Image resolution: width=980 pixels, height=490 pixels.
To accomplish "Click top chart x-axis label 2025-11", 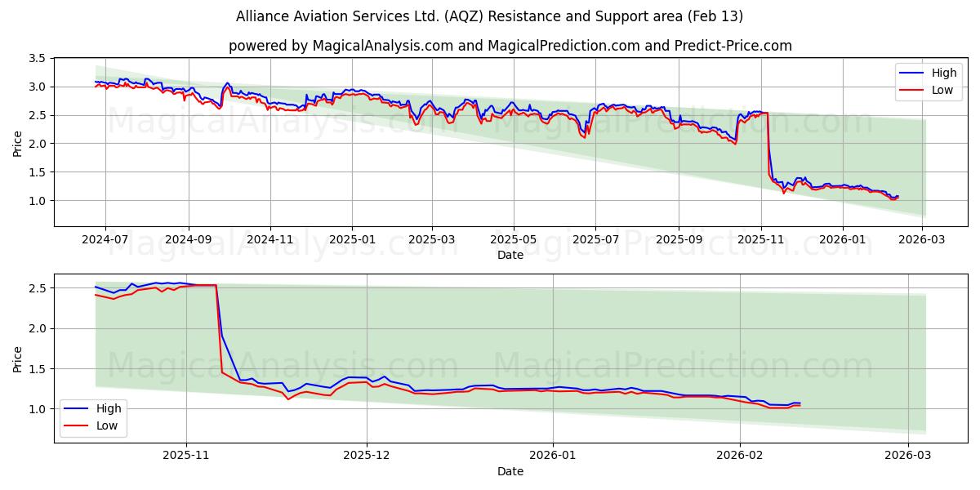I will tap(760, 240).
